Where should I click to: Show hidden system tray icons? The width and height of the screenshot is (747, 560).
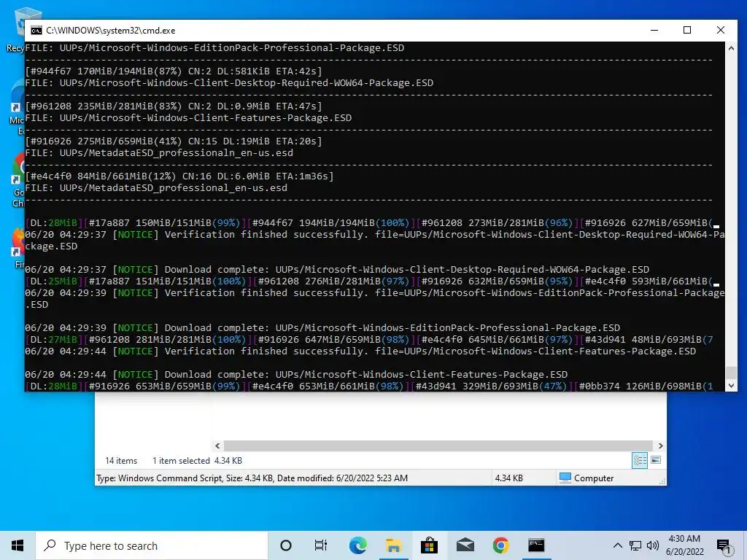click(x=617, y=545)
